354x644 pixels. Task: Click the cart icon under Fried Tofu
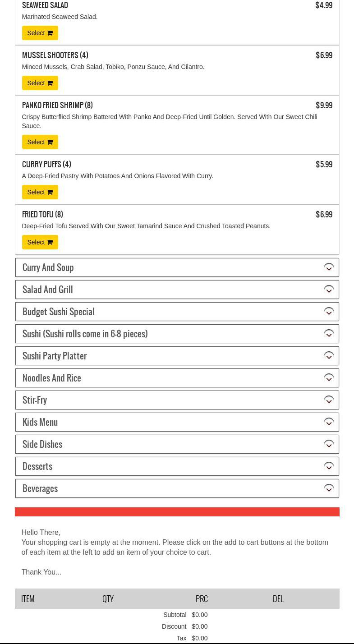click(50, 242)
